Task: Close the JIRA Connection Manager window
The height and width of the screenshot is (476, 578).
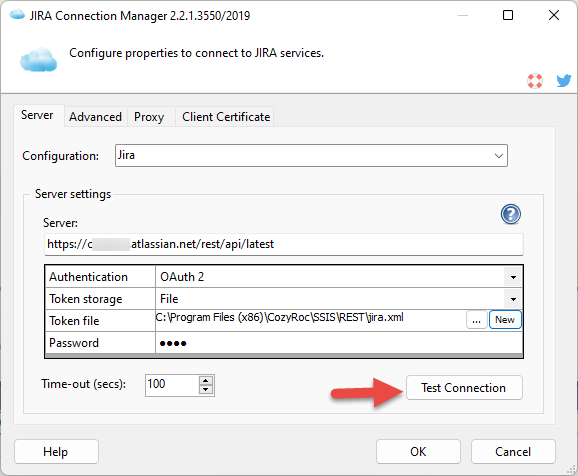Action: pos(554,15)
